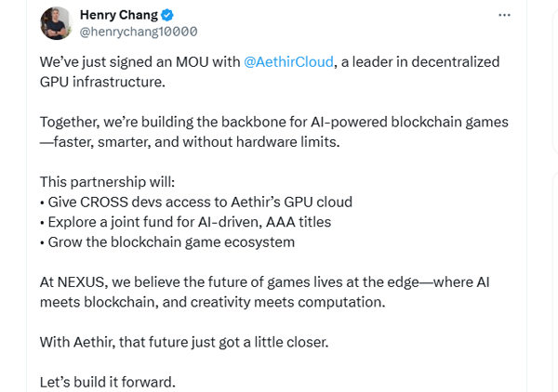
Task: Click the "GPU infrastructure." text
Action: 101,81
